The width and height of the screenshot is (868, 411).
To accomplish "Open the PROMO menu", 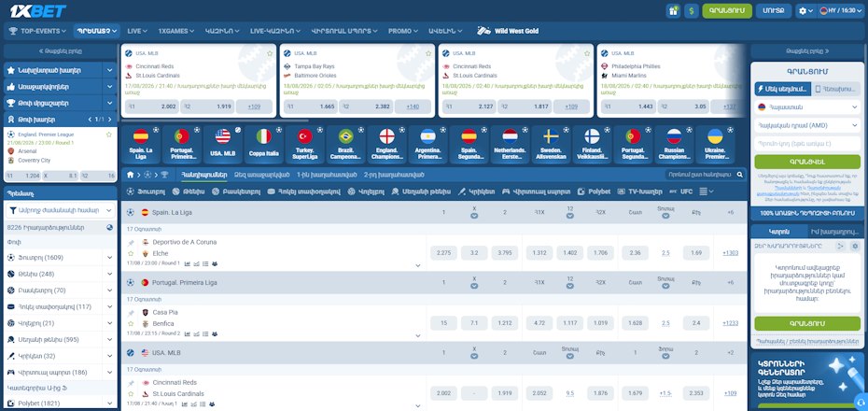I will coord(403,31).
